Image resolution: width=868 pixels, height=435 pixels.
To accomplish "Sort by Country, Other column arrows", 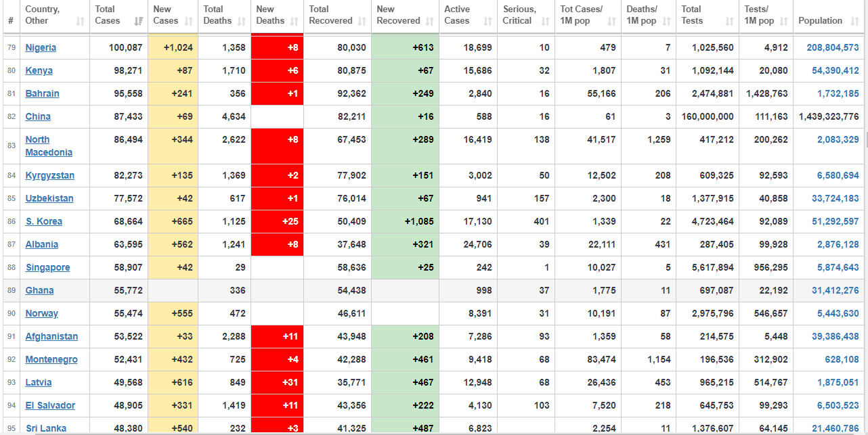I will pyautogui.click(x=81, y=22).
